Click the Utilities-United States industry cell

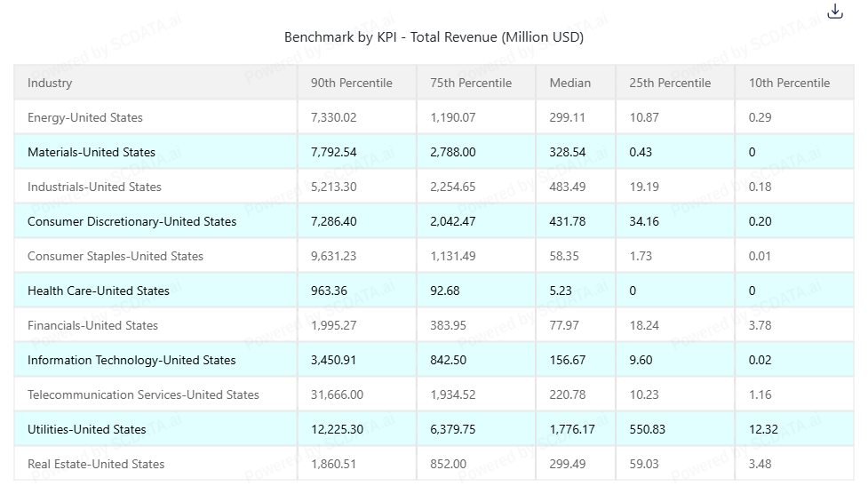click(x=86, y=429)
